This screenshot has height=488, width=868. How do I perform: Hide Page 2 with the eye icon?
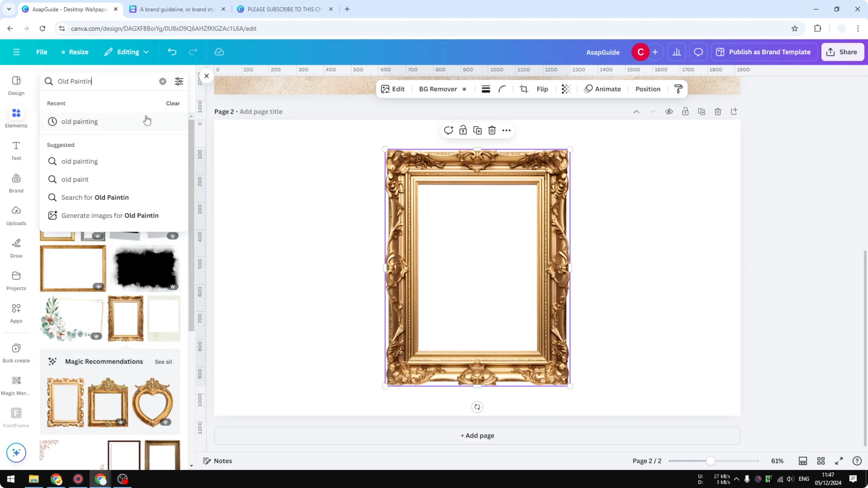(669, 112)
